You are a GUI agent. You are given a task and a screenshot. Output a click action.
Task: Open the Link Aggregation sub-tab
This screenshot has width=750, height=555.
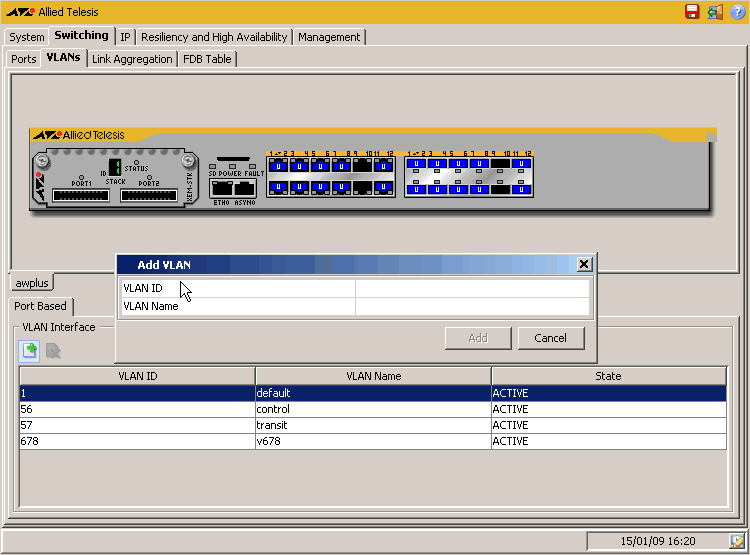coord(132,59)
